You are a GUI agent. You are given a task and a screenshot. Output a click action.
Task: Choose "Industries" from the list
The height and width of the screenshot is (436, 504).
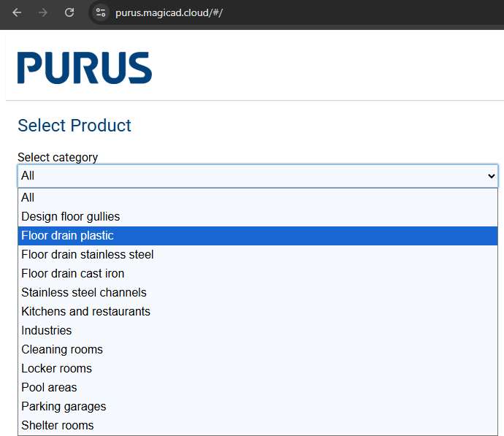point(258,330)
